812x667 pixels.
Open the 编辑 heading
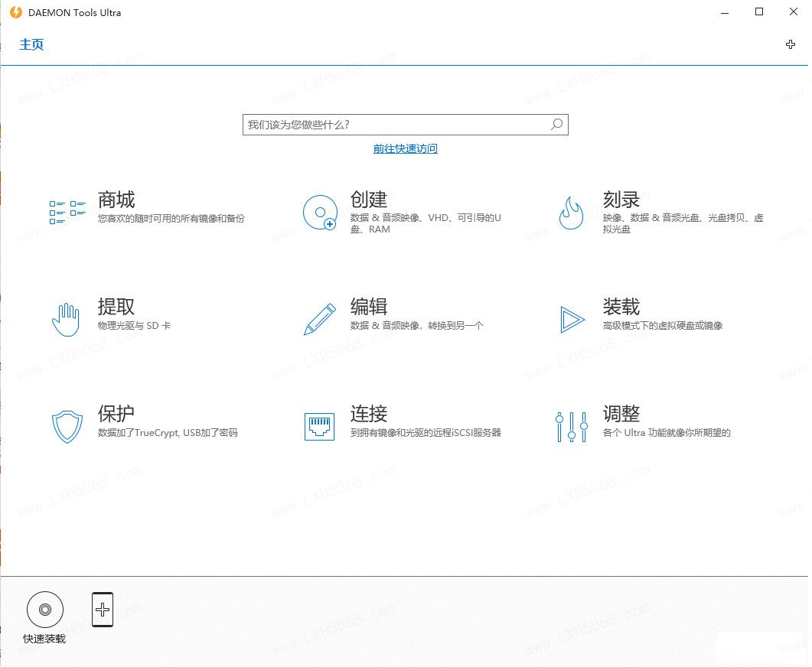369,307
